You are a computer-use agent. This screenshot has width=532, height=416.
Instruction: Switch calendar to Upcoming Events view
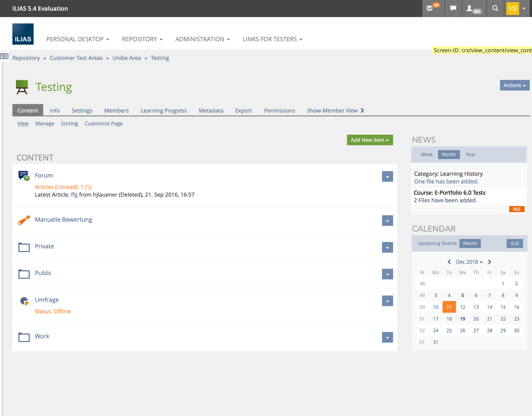(x=437, y=243)
